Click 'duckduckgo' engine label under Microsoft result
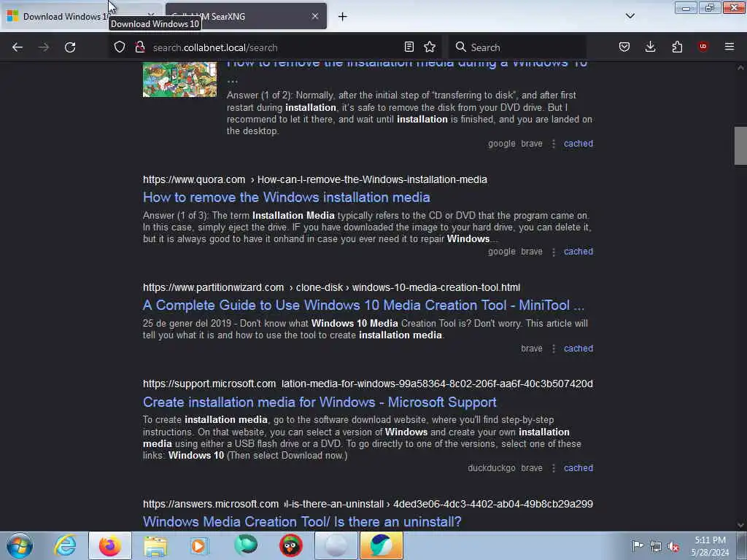 491,468
